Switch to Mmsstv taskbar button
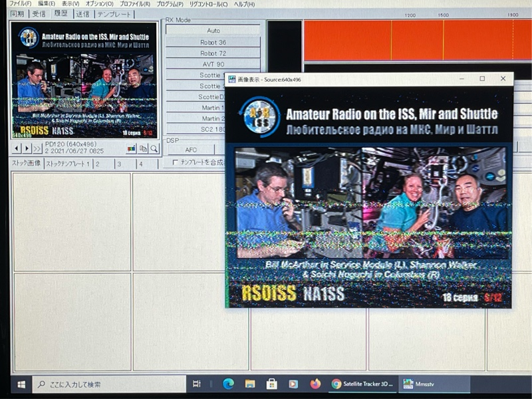The image size is (532, 399). (x=435, y=384)
